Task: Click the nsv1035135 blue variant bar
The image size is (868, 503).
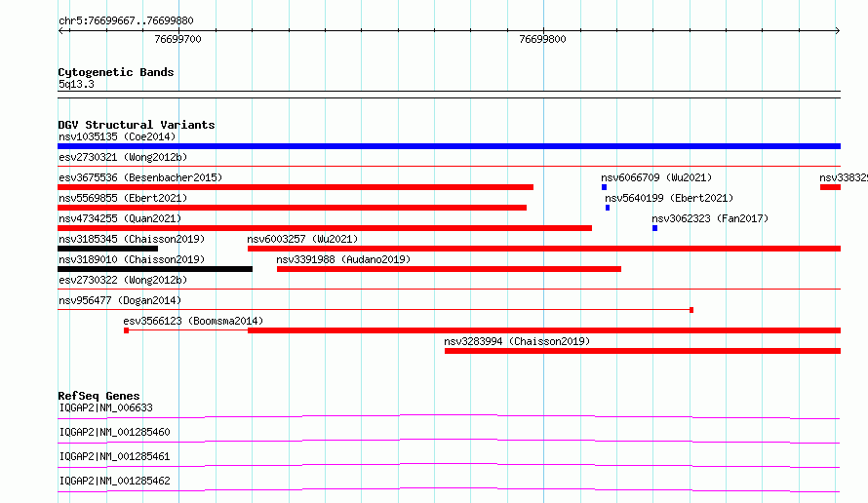Action: click(449, 146)
